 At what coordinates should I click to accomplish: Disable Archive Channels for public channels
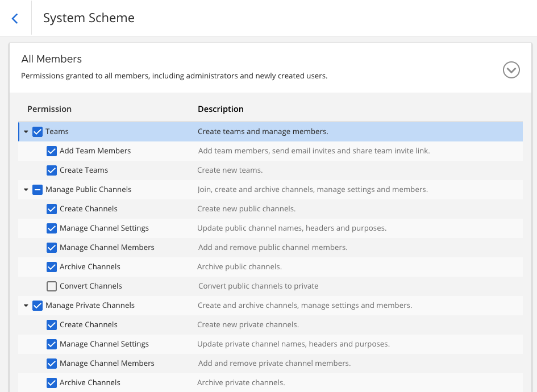coord(52,267)
